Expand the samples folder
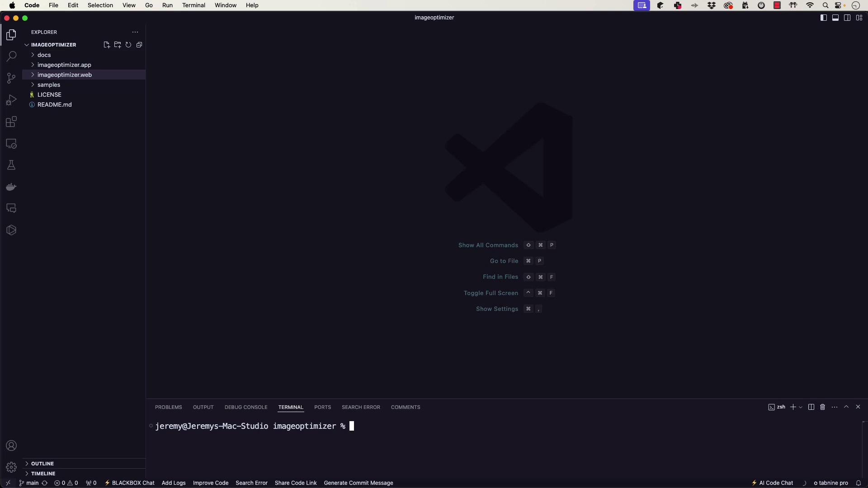 [84, 85]
